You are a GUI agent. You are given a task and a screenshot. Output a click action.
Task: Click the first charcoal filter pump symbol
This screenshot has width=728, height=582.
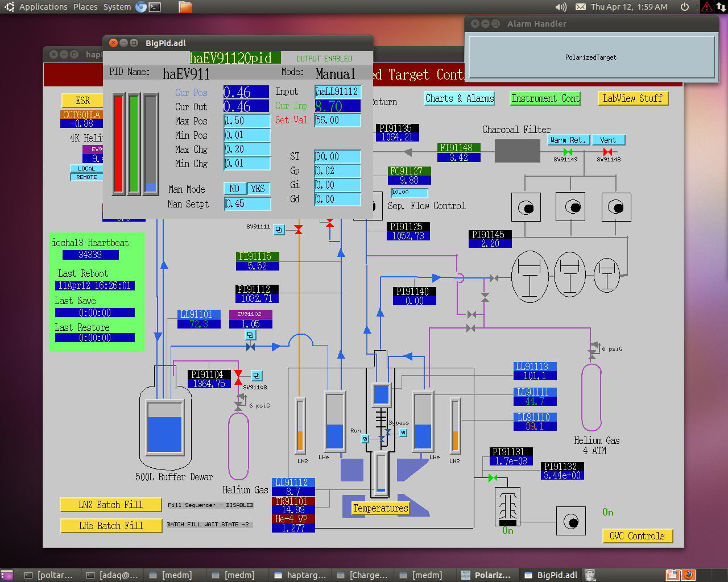(x=526, y=207)
